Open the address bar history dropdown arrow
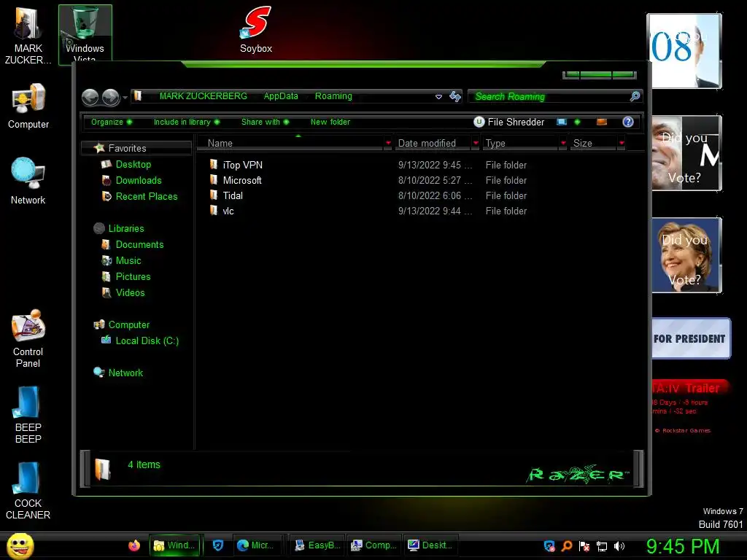747x560 pixels. tap(438, 97)
